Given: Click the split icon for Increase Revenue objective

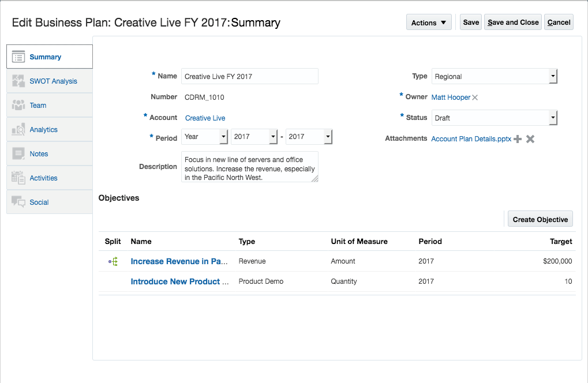Looking at the screenshot, I should click(x=113, y=261).
